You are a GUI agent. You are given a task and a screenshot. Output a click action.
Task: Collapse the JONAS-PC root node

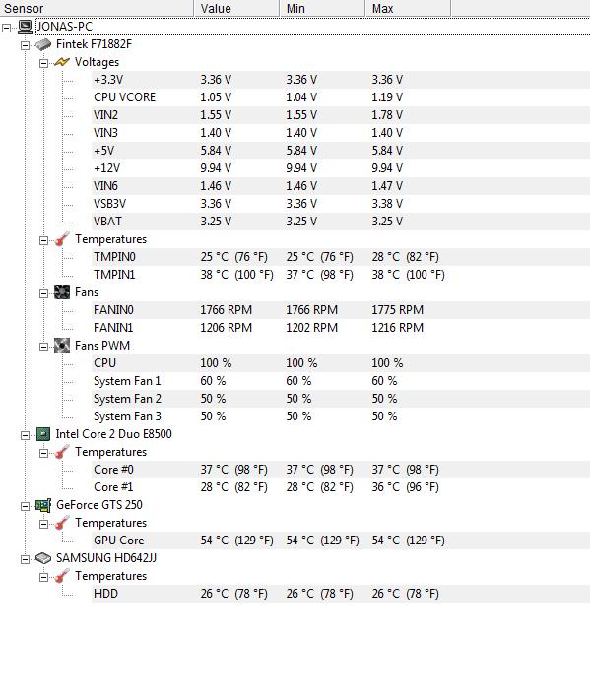coord(6,28)
